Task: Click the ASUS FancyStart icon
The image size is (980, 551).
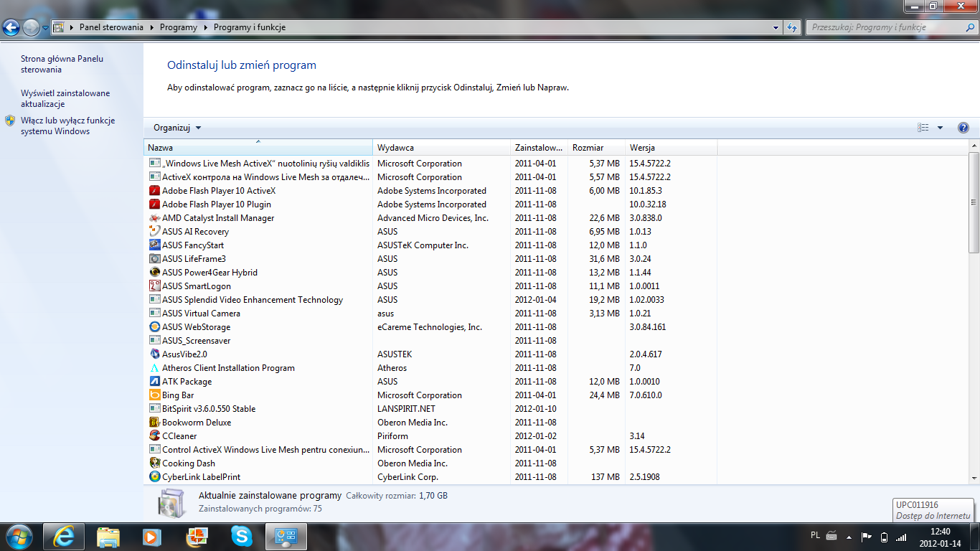Action: pos(154,245)
